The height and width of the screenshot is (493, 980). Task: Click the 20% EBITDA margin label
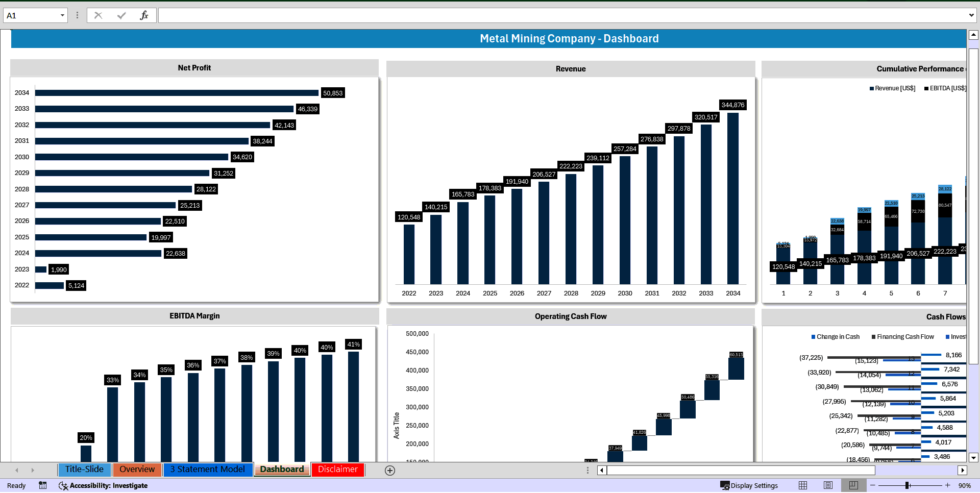(86, 438)
